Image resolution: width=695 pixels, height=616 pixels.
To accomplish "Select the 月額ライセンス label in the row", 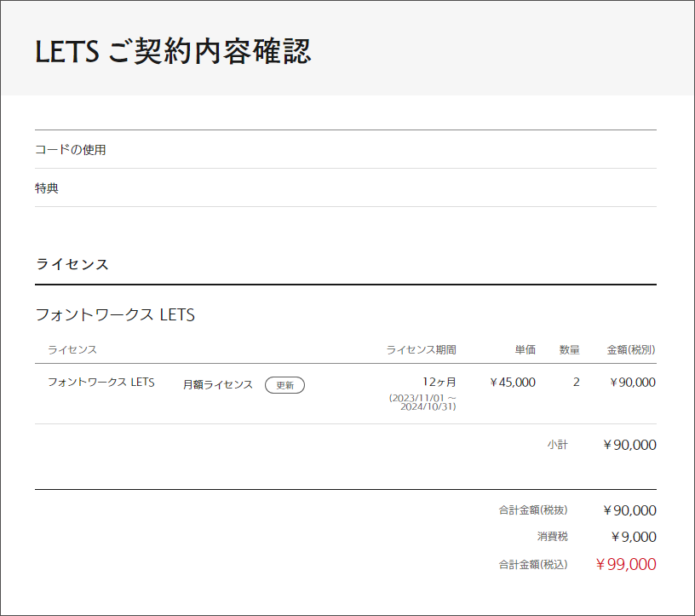I will 218,385.
